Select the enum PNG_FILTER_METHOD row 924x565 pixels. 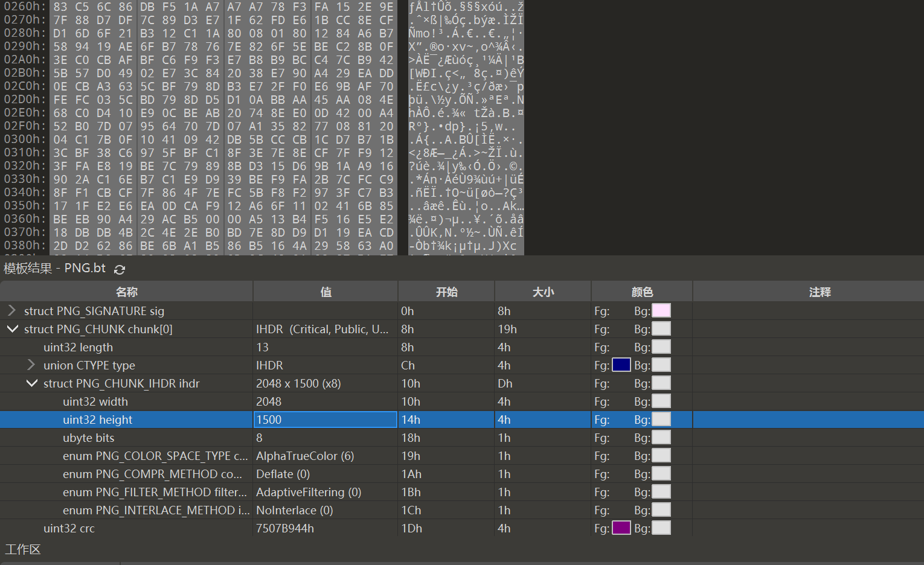click(x=462, y=492)
